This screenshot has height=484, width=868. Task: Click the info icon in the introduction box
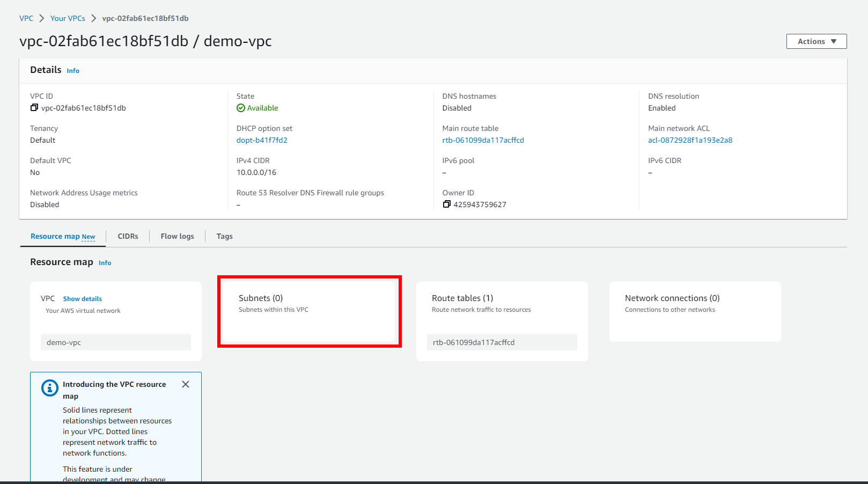pos(50,388)
